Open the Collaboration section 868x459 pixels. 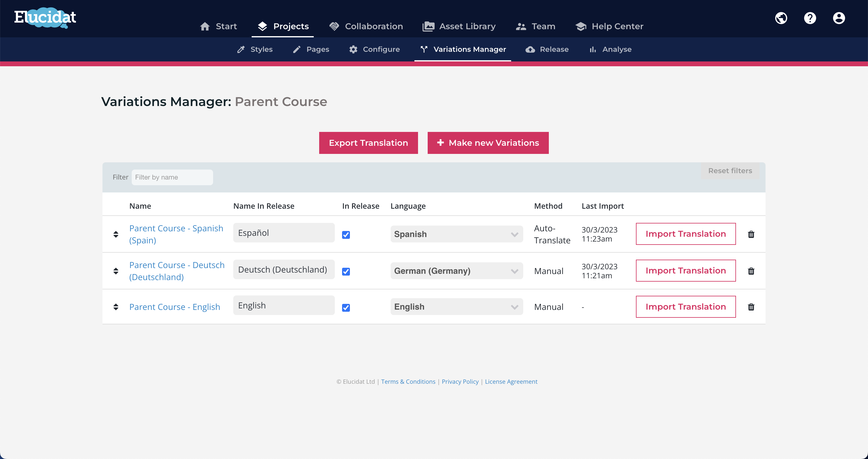pos(366,26)
